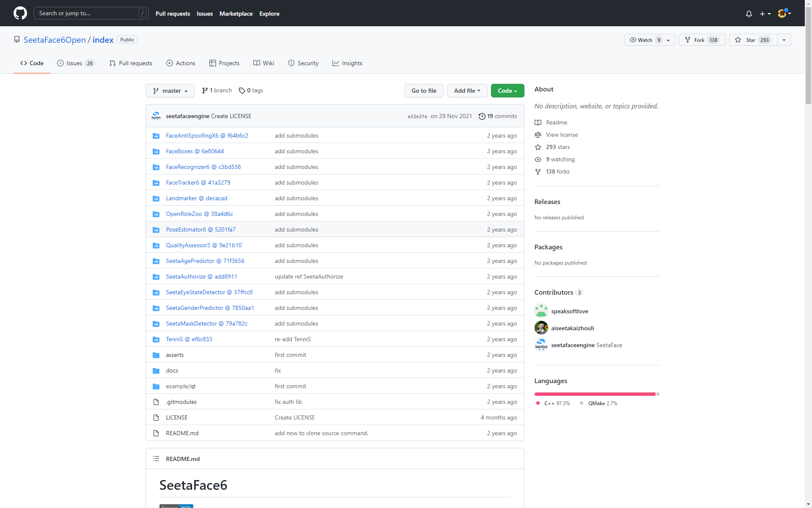Open the Security tab
This screenshot has height=508, width=812.
303,63
